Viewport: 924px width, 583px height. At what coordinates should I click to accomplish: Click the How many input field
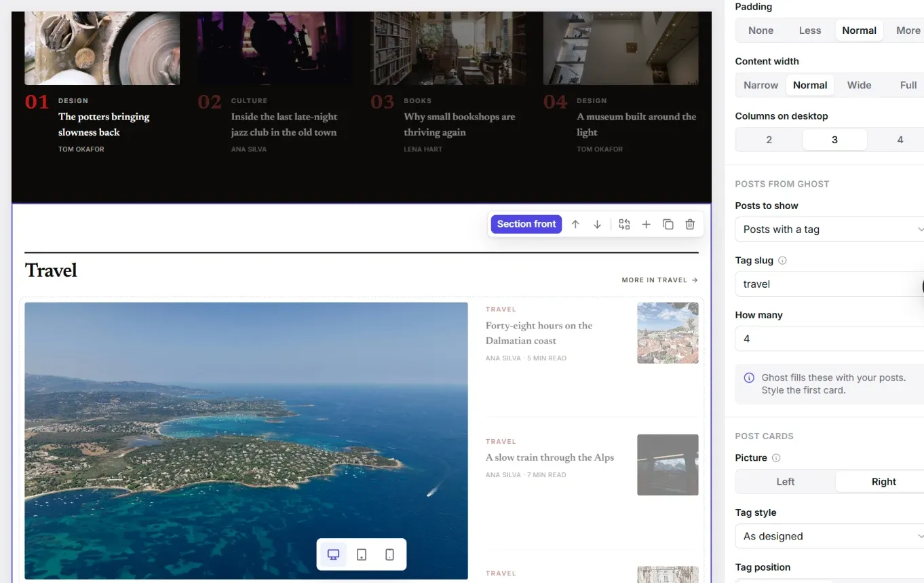pos(830,339)
